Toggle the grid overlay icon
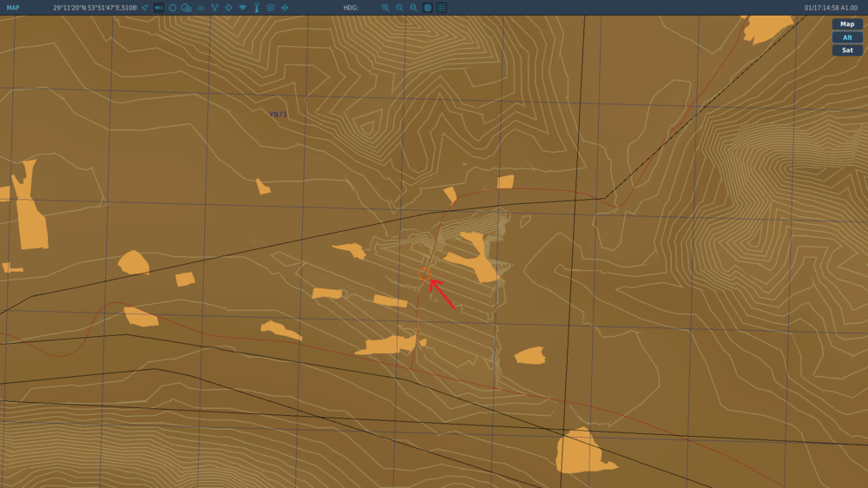The height and width of the screenshot is (488, 868). pos(442,8)
